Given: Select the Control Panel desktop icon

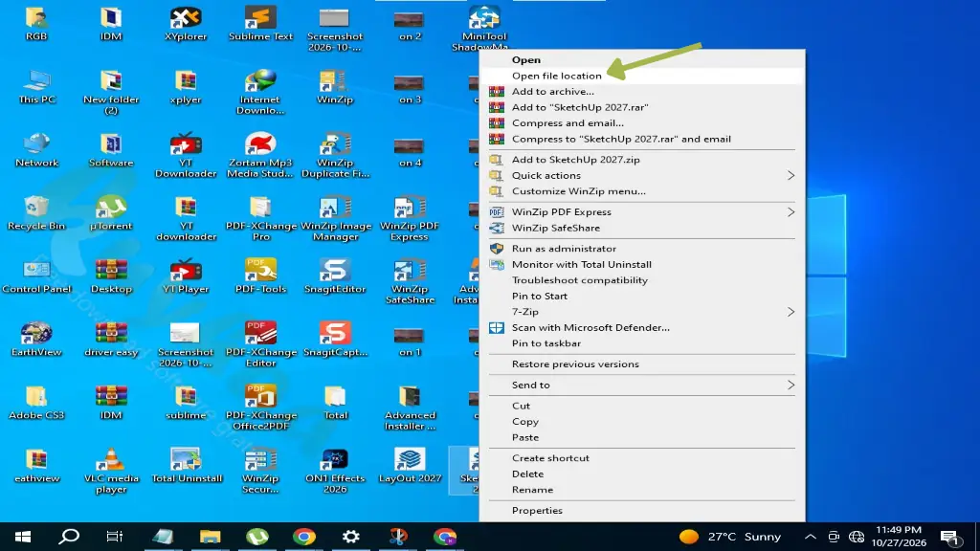Looking at the screenshot, I should (36, 276).
